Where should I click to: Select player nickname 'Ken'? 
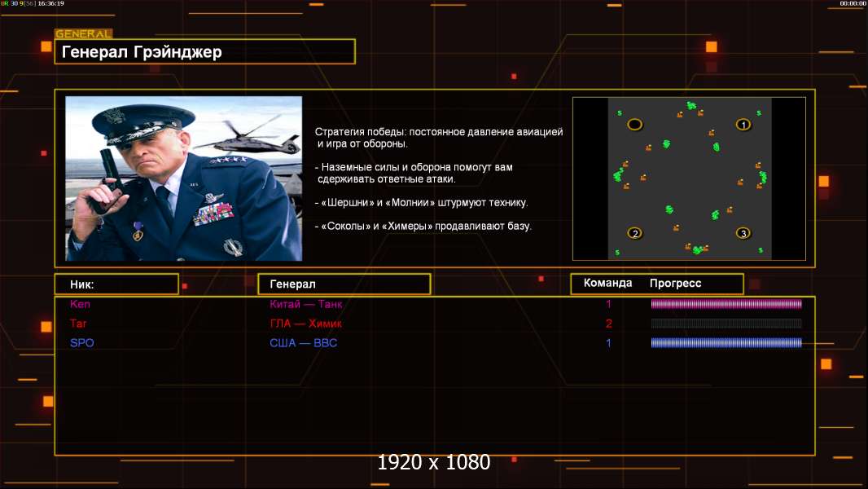80,304
